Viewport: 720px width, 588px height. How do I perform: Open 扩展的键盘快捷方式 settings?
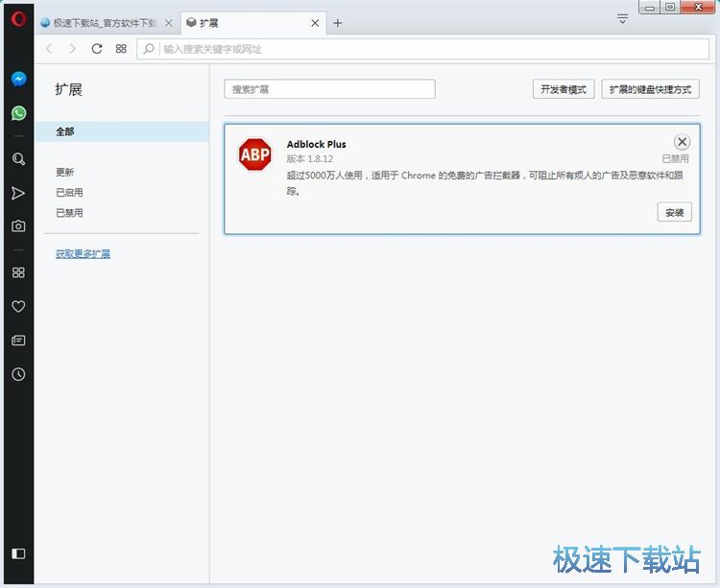click(650, 89)
